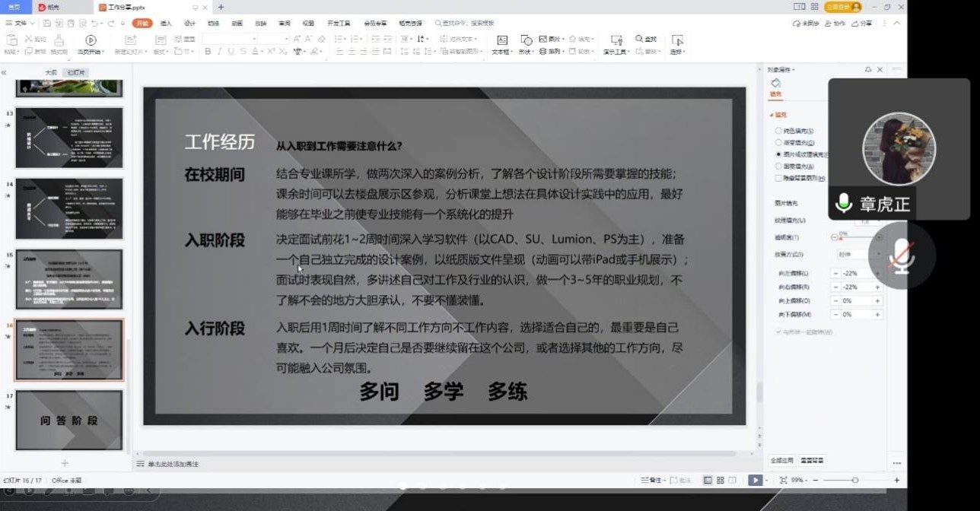Open the 设计 (Design) ribbon tab
The width and height of the screenshot is (980, 511).
point(189,24)
